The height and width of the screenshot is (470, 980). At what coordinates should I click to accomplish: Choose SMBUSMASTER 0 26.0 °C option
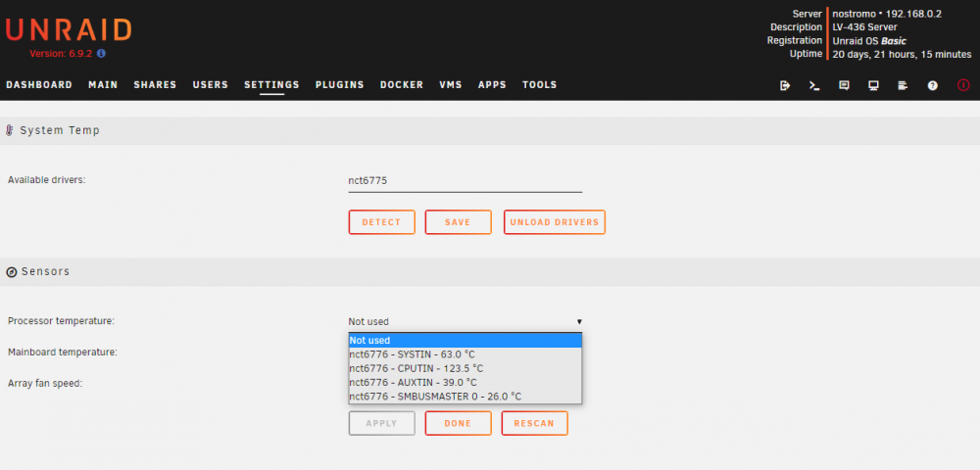click(x=465, y=397)
